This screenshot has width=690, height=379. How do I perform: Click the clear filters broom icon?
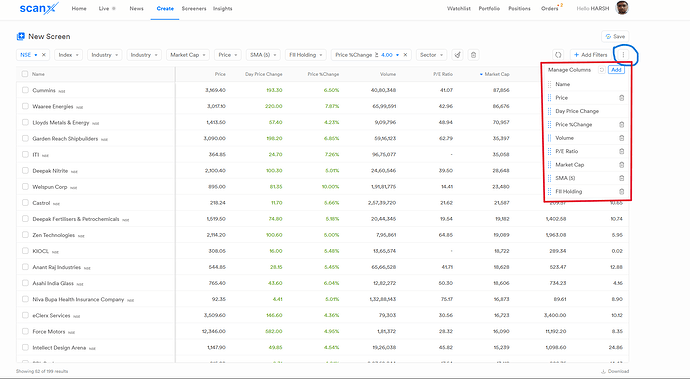coord(458,55)
